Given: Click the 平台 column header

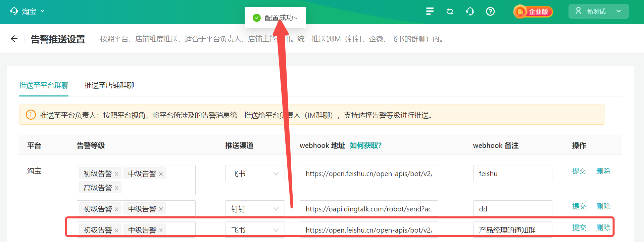Looking at the screenshot, I should (34, 145).
